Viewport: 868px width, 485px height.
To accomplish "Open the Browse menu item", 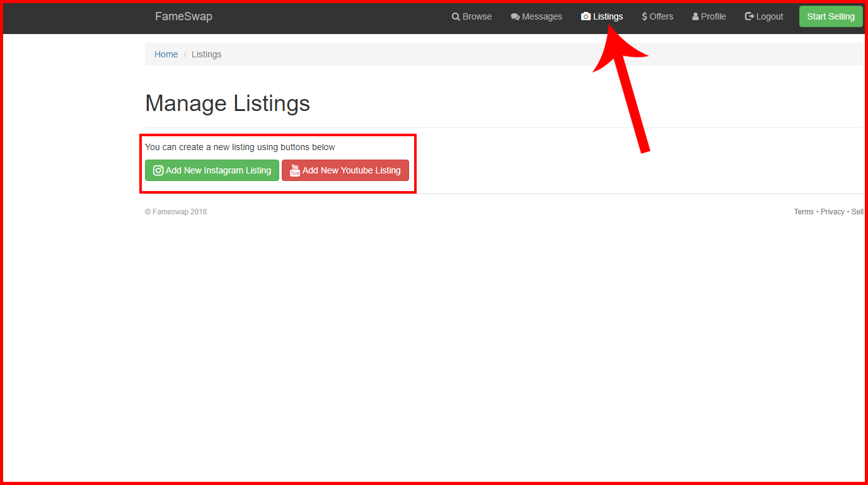I will point(472,16).
